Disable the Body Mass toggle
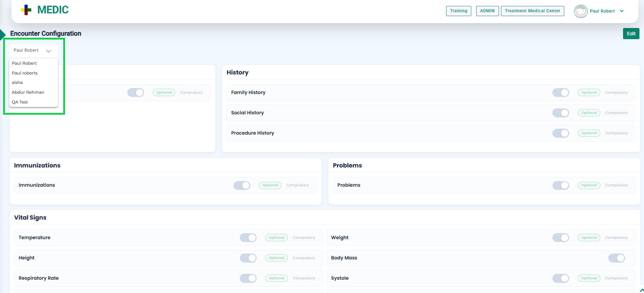644x293 pixels. click(616, 258)
